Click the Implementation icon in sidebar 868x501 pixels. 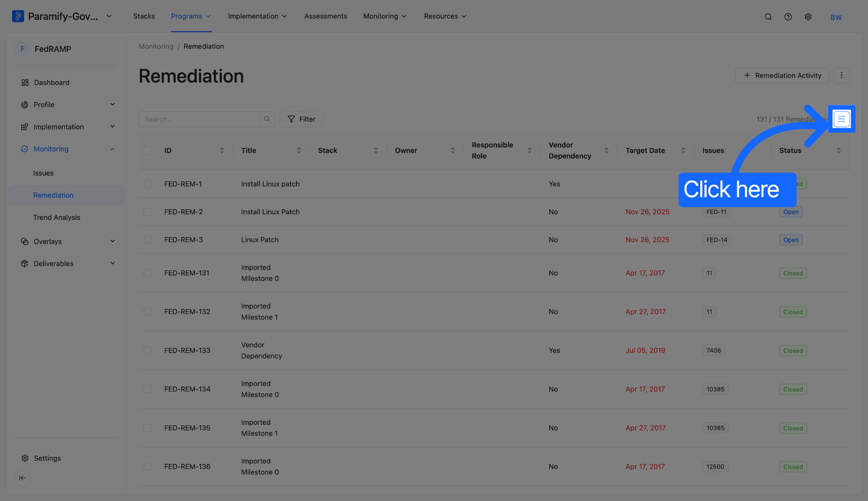pyautogui.click(x=25, y=127)
